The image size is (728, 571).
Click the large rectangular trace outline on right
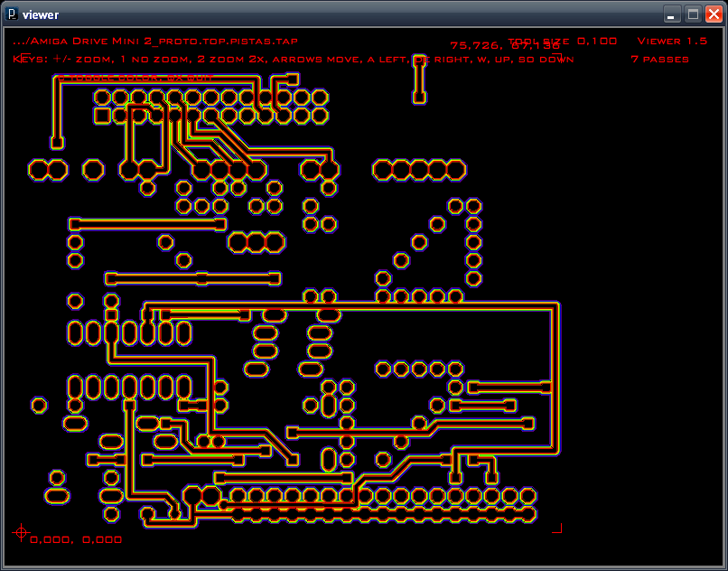(x=557, y=379)
